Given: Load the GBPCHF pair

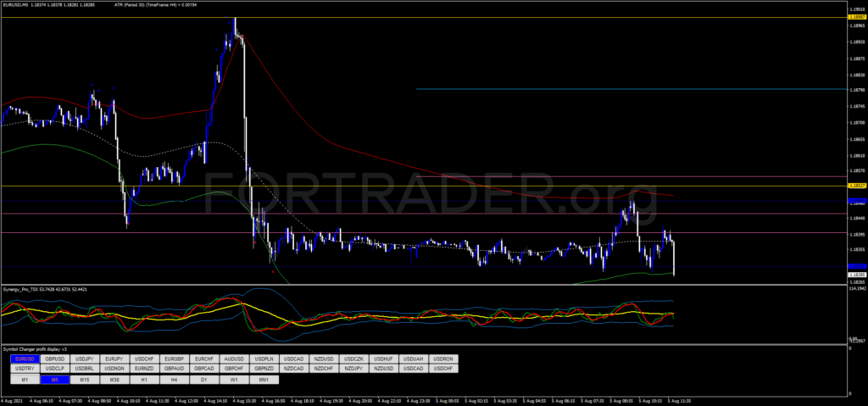Looking at the screenshot, I should point(234,368).
